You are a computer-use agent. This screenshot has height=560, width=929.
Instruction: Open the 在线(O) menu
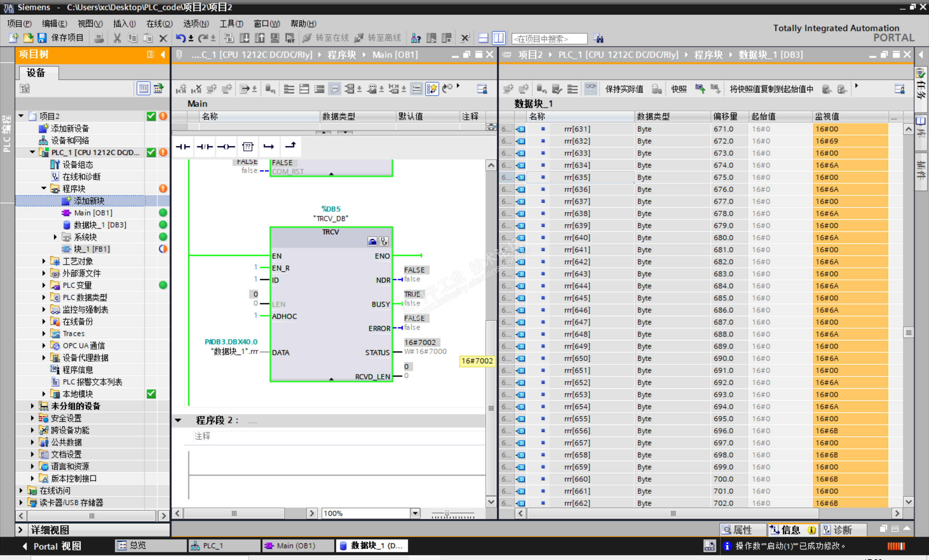point(159,23)
